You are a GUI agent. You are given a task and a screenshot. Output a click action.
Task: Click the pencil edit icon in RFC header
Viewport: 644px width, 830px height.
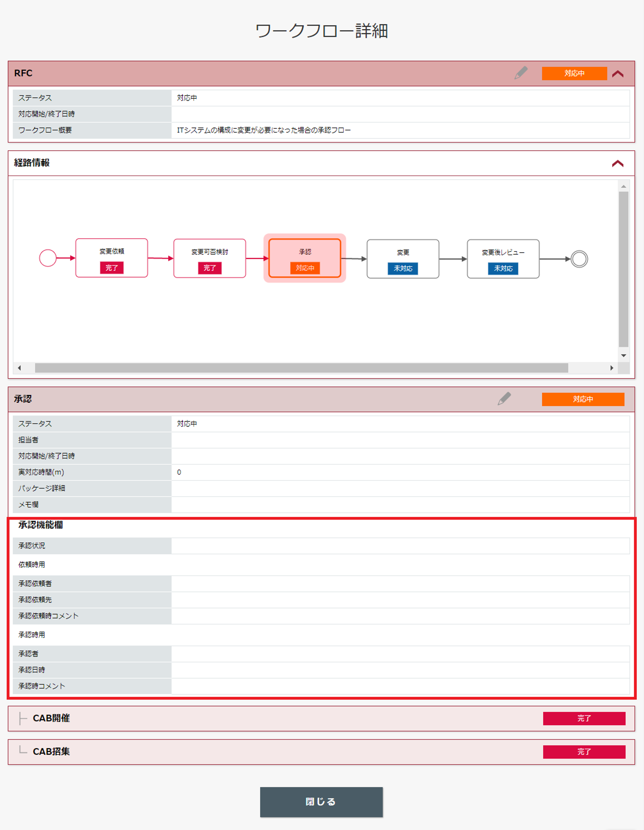pos(521,73)
